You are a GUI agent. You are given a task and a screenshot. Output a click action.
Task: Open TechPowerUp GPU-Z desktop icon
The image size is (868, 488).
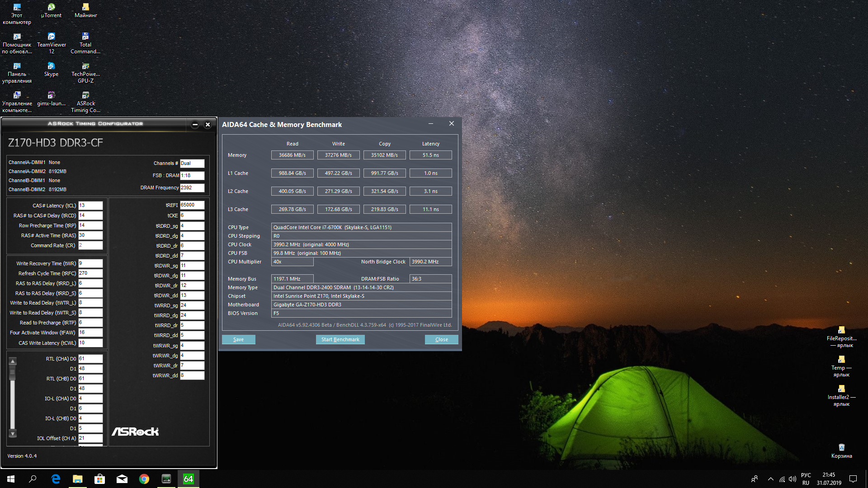tap(85, 69)
